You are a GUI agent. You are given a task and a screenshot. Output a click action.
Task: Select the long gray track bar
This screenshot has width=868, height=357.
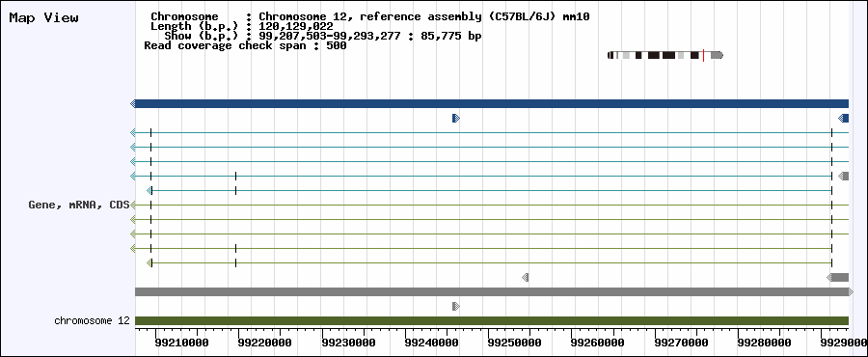pyautogui.click(x=492, y=291)
